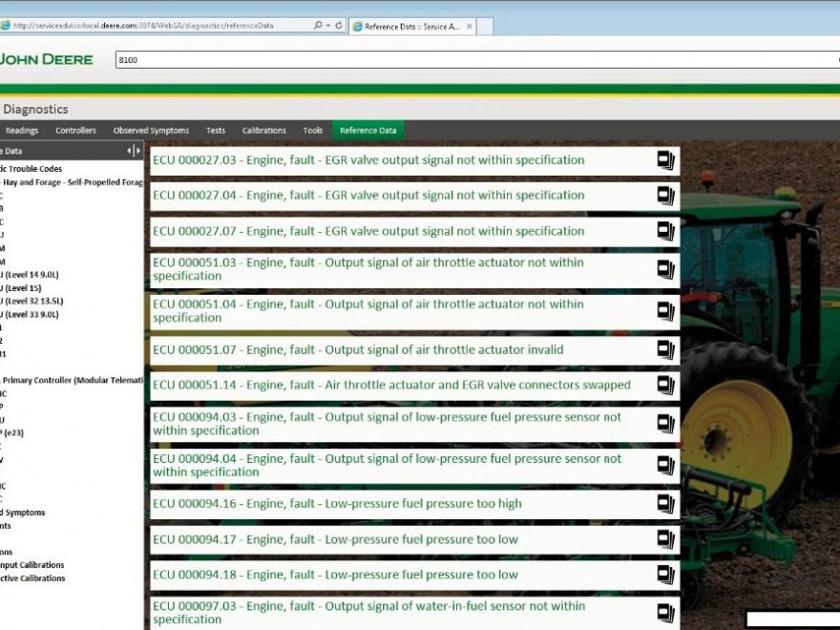Open ECU 000094.03 fuel pressure sensor link
The height and width of the screenshot is (630, 840).
388,424
